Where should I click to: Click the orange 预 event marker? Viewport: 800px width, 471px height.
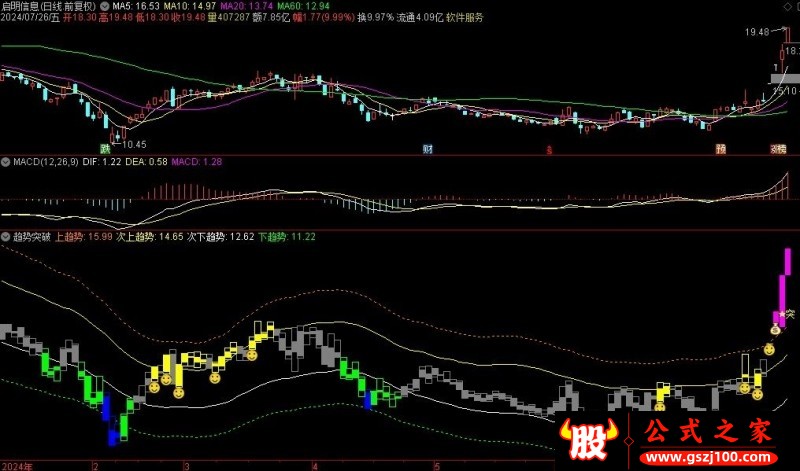tap(720, 149)
